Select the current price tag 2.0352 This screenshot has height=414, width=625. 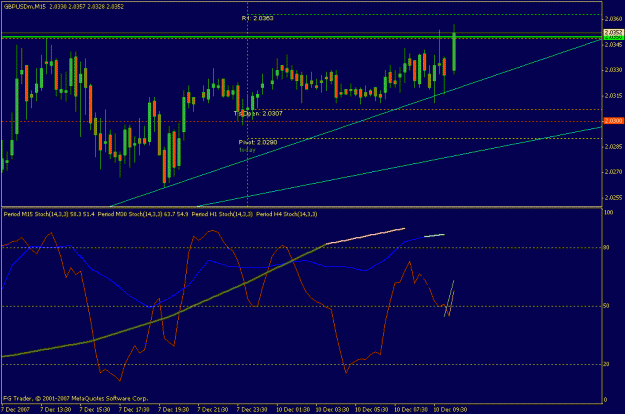(x=613, y=32)
